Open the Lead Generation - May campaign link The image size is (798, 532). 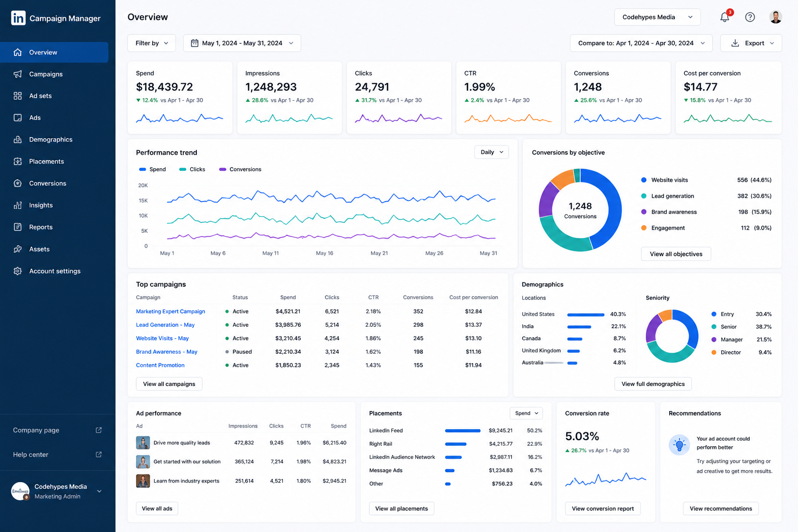click(165, 325)
